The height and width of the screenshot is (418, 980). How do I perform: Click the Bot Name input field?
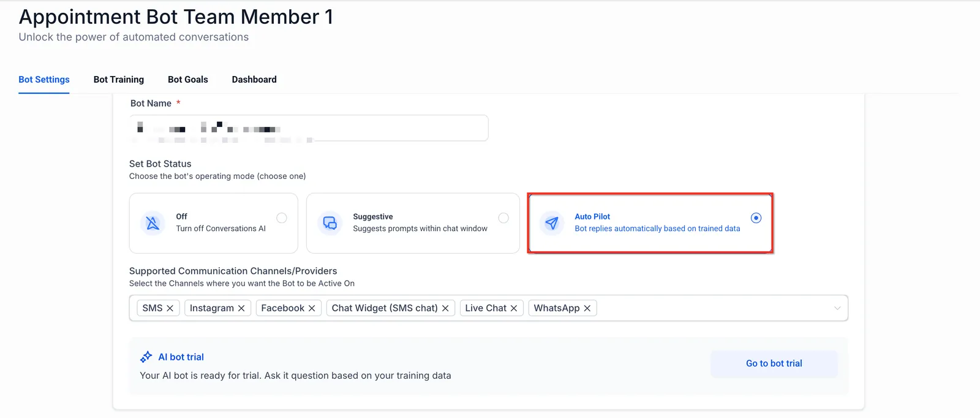point(309,128)
